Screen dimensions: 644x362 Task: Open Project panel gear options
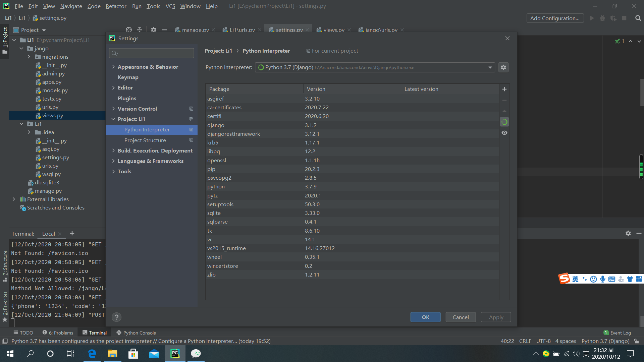[x=153, y=30]
